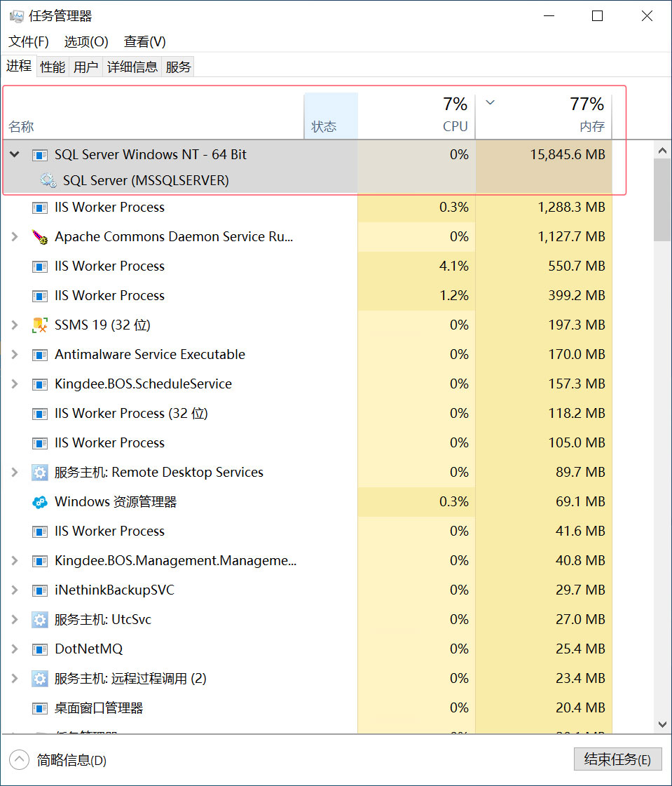The image size is (672, 786).
Task: Select the icon of IIS Worker Process using 105.0 MB
Action: click(x=39, y=443)
